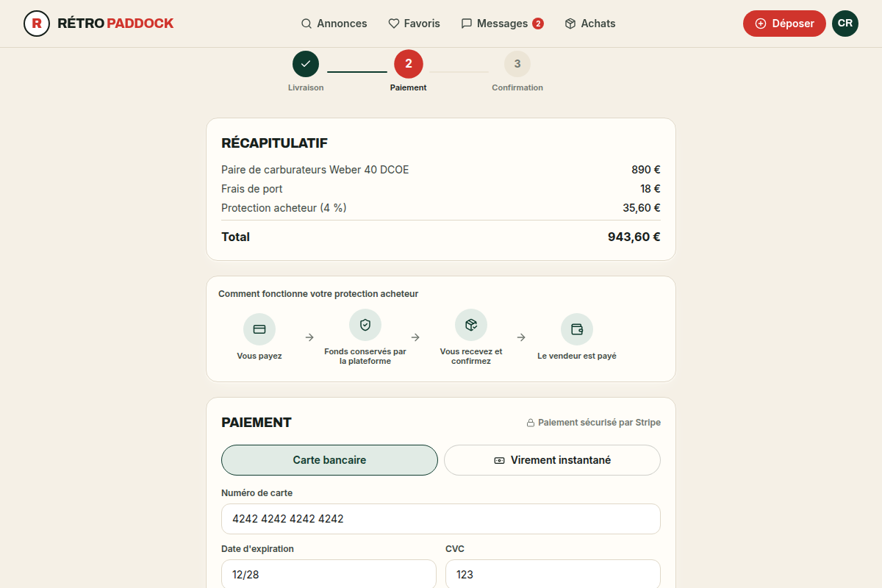This screenshot has height=588, width=882.
Task: Click the plus icon in the Déposer button
Action: [x=761, y=24]
